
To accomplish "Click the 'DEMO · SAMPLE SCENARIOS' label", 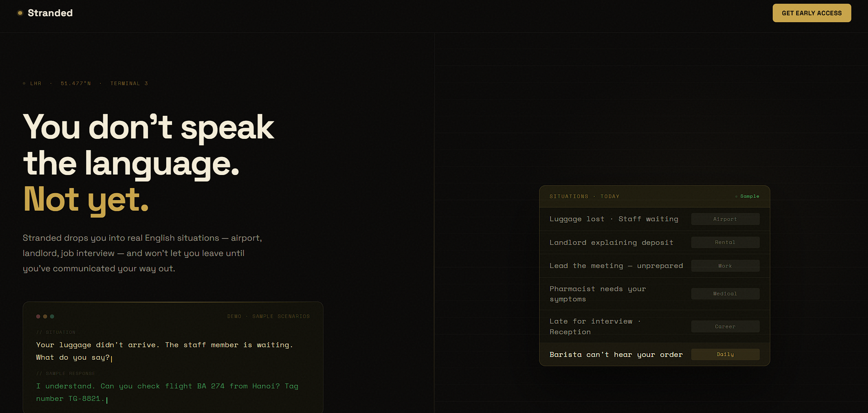I will click(x=268, y=317).
